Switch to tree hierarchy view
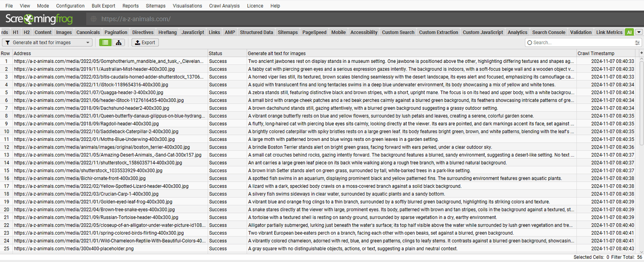This screenshot has width=644, height=262. click(118, 42)
